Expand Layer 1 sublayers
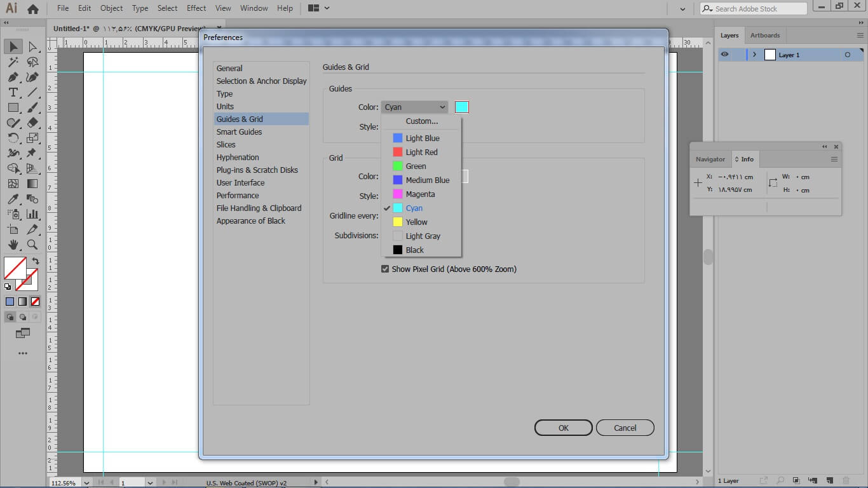 pos(754,55)
